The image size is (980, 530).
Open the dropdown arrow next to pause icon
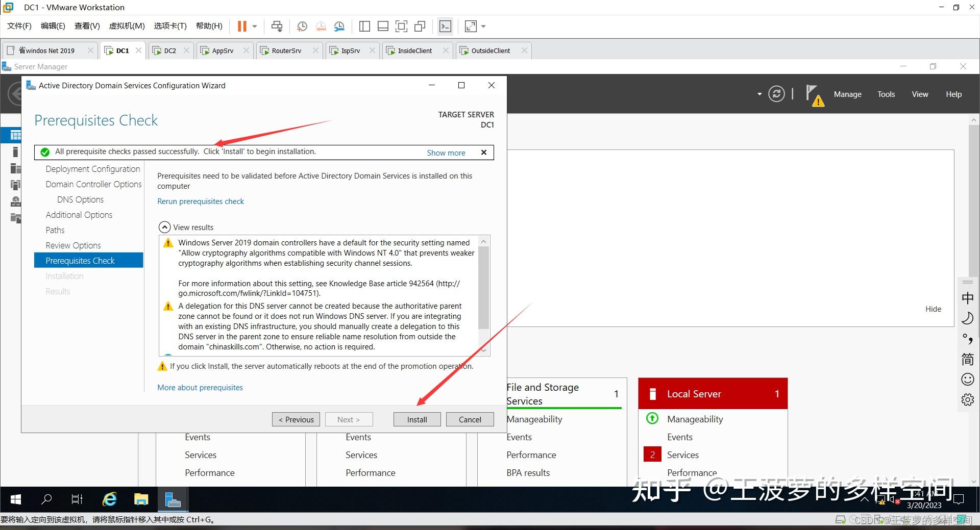[x=255, y=26]
